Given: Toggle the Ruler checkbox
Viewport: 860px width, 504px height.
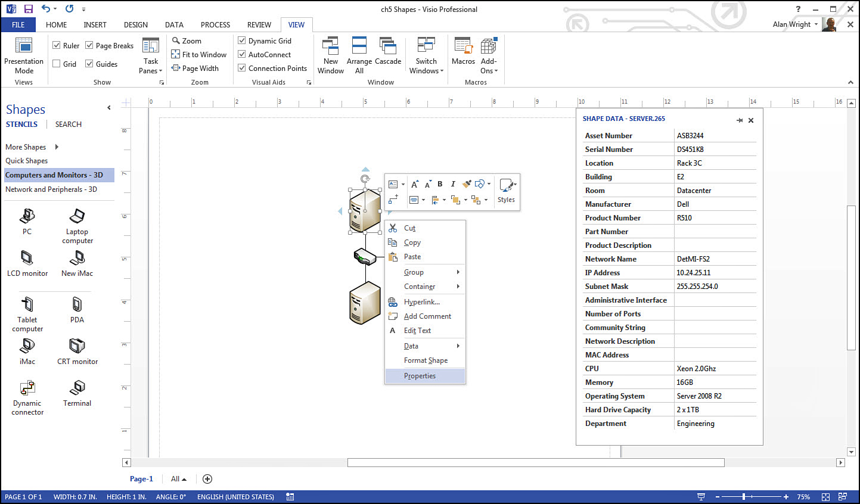Looking at the screenshot, I should click(x=56, y=45).
